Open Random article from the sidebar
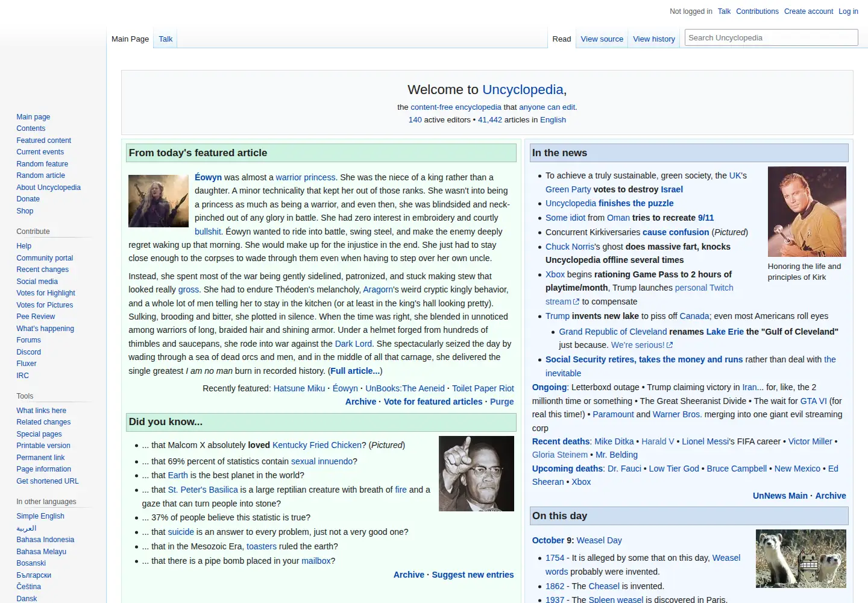The height and width of the screenshot is (603, 868). point(40,175)
